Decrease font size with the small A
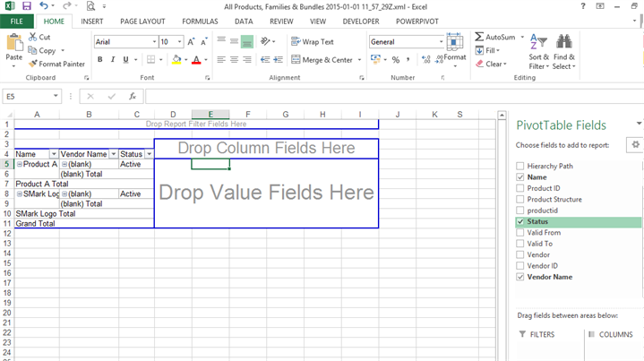Image resolution: width=644 pixels, height=361 pixels. click(x=203, y=42)
